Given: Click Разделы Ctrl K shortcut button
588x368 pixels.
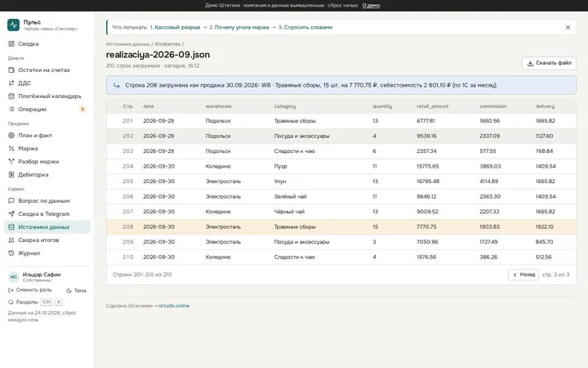Looking at the screenshot, I should pos(36,303).
